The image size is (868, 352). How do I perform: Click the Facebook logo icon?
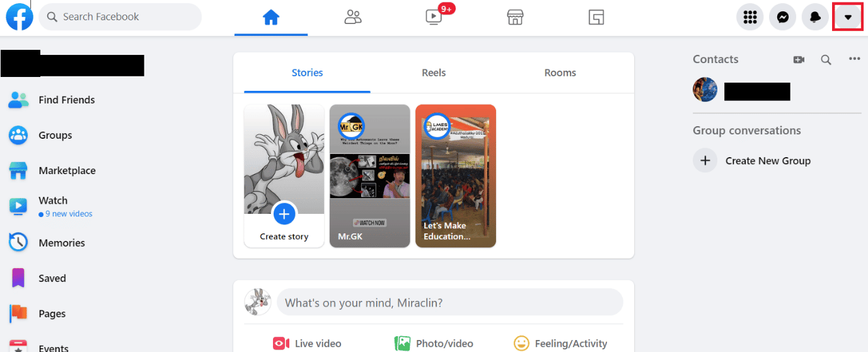coord(20,17)
